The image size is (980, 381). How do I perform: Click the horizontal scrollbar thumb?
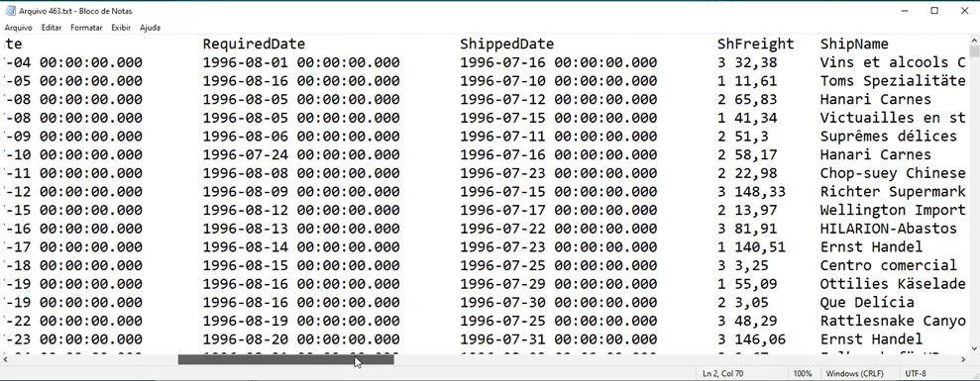tap(286, 360)
